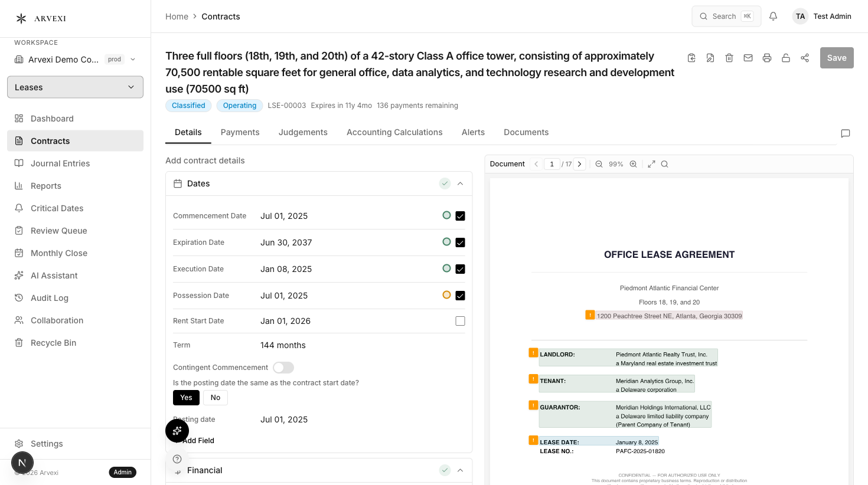Print the contract using the printer icon

click(x=767, y=58)
